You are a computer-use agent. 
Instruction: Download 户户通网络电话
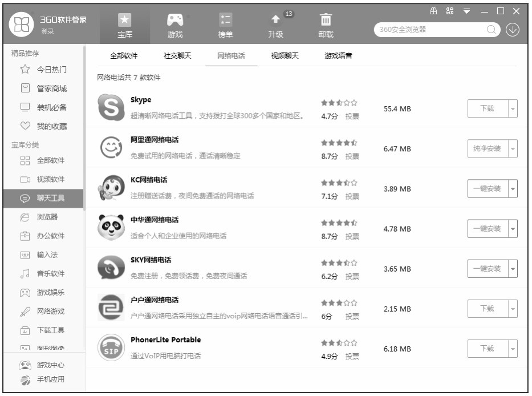(x=488, y=309)
